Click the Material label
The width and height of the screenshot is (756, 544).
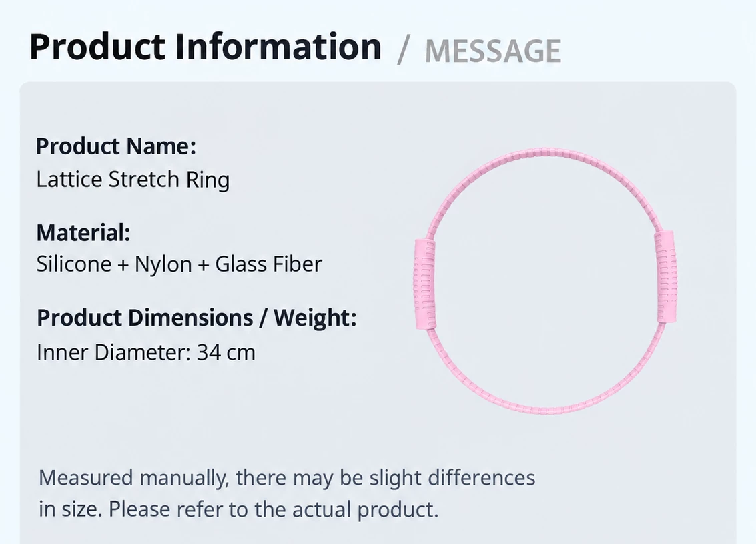(83, 232)
